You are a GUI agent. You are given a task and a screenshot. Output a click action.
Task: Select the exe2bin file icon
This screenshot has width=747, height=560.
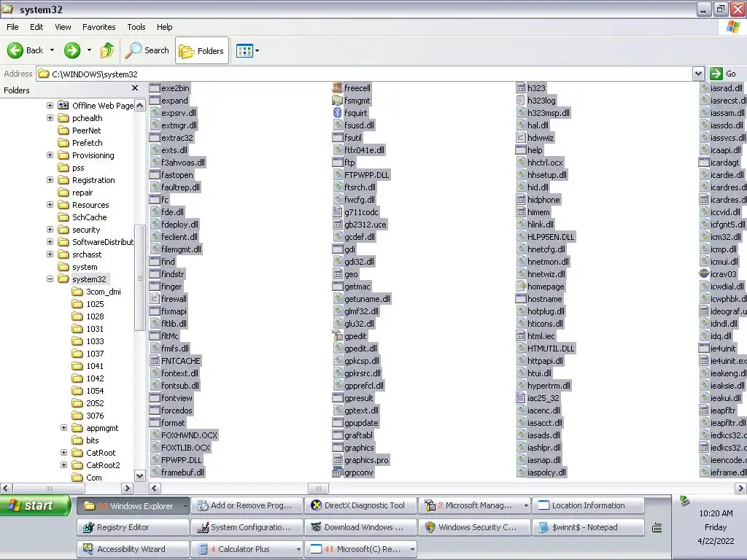[x=155, y=87]
